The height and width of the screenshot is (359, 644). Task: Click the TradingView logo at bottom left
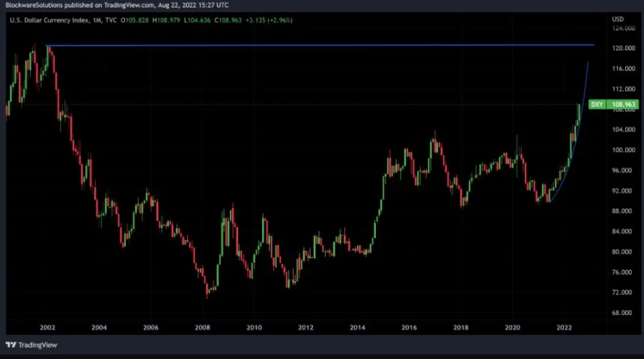click(31, 345)
